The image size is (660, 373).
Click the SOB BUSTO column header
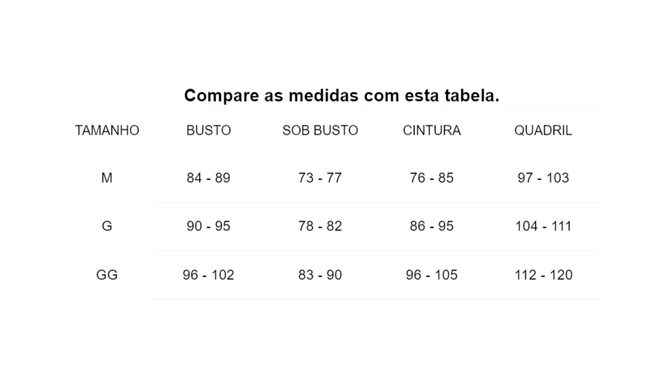[320, 130]
